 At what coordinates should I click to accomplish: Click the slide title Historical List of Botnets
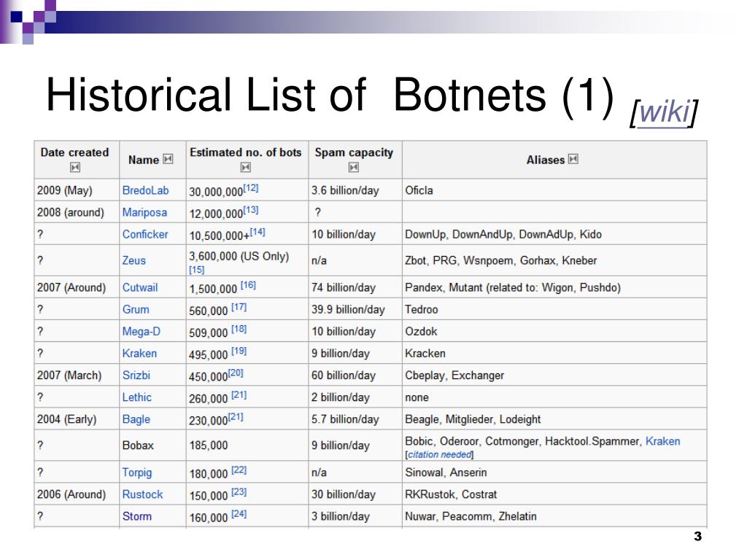(x=330, y=96)
